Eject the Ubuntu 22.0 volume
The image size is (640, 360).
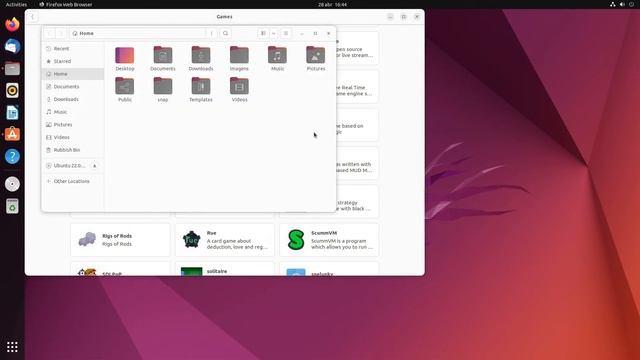click(x=95, y=166)
